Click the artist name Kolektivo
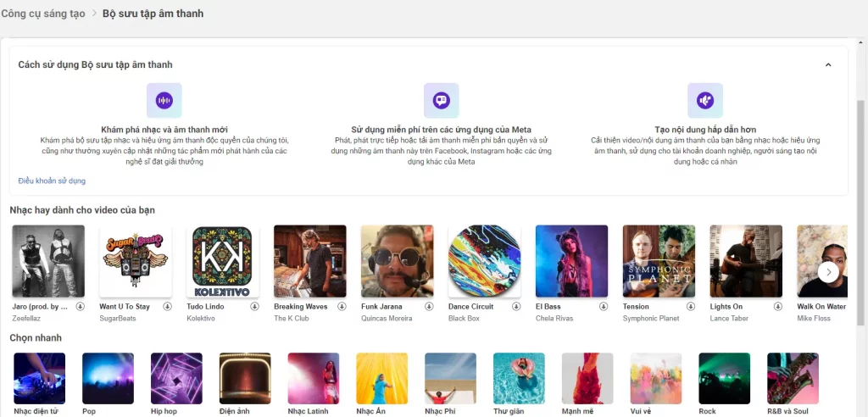 [201, 319]
